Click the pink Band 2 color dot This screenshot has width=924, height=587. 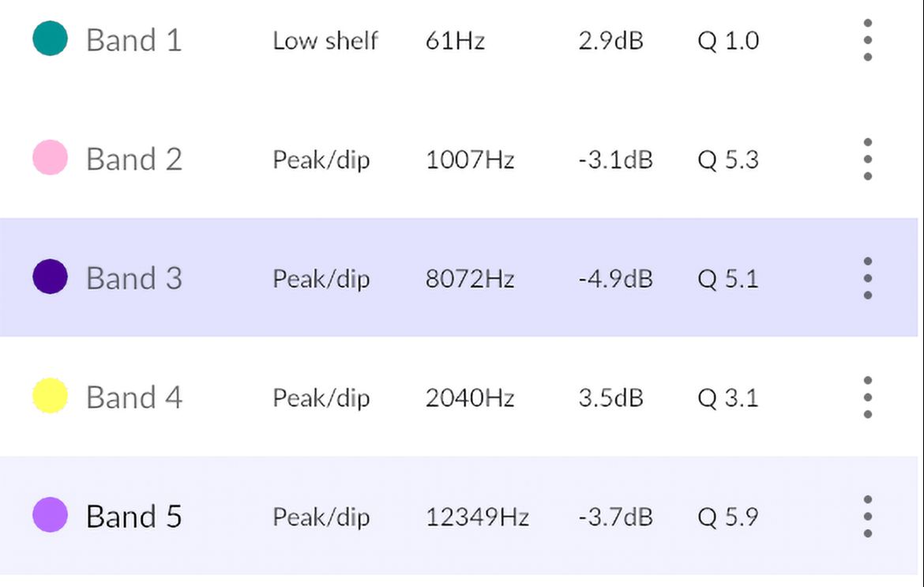(x=50, y=157)
